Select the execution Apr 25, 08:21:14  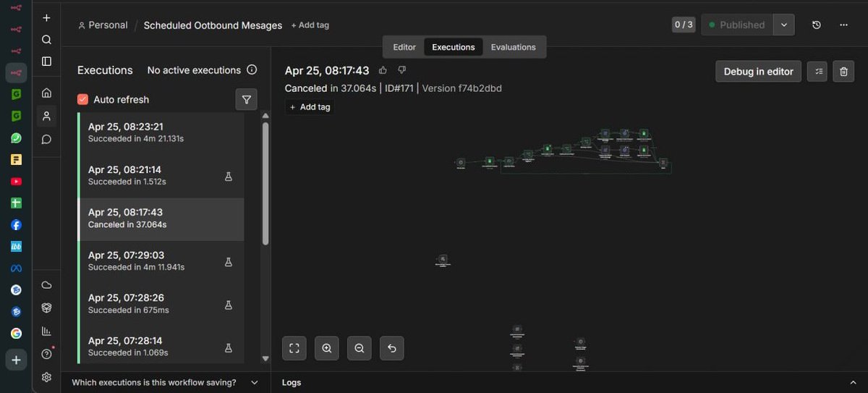click(x=161, y=176)
